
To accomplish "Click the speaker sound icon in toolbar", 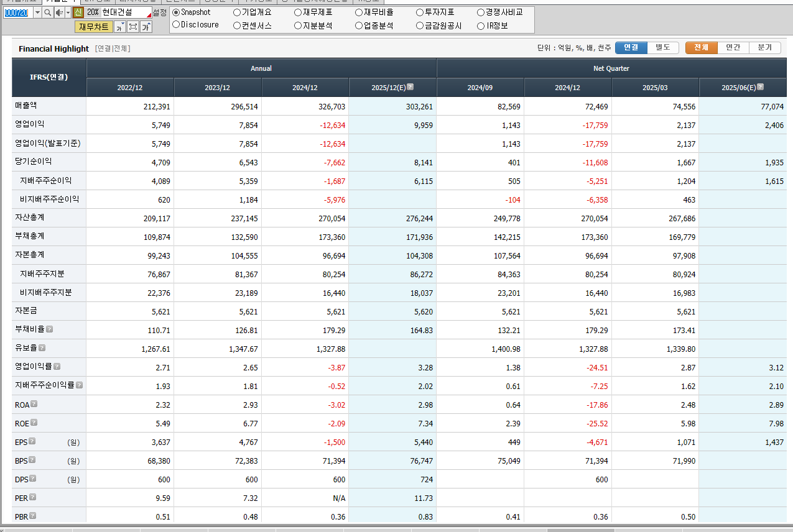I will [x=58, y=12].
